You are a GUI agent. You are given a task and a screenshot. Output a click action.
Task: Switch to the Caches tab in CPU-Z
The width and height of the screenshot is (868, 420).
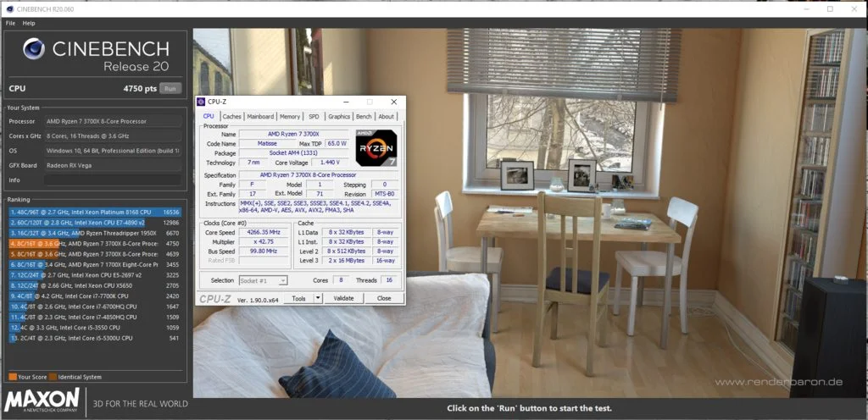[231, 117]
